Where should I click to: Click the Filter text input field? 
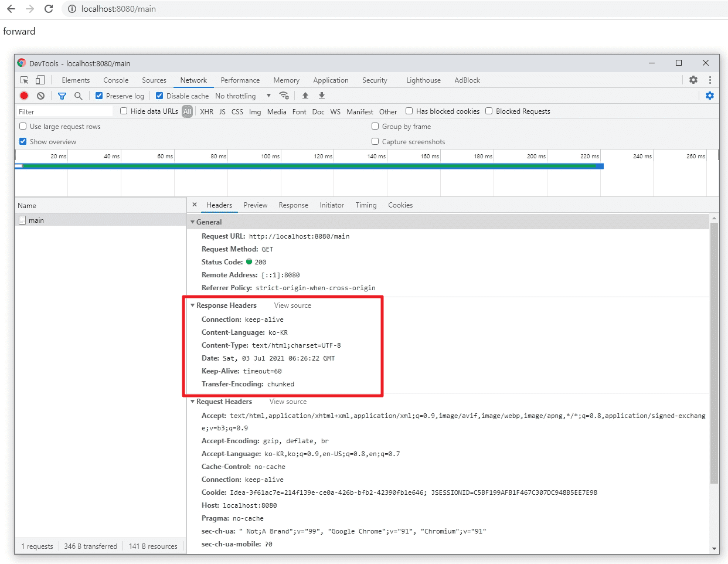click(x=64, y=111)
